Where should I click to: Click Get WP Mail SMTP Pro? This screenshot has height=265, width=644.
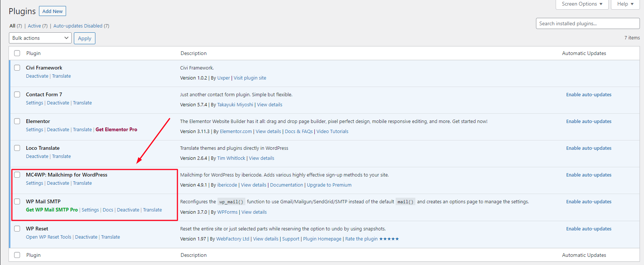pos(52,210)
